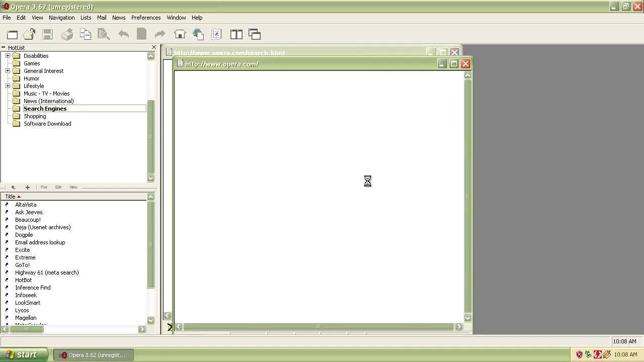
Task: Open the Navigation menu
Action: tap(61, 18)
